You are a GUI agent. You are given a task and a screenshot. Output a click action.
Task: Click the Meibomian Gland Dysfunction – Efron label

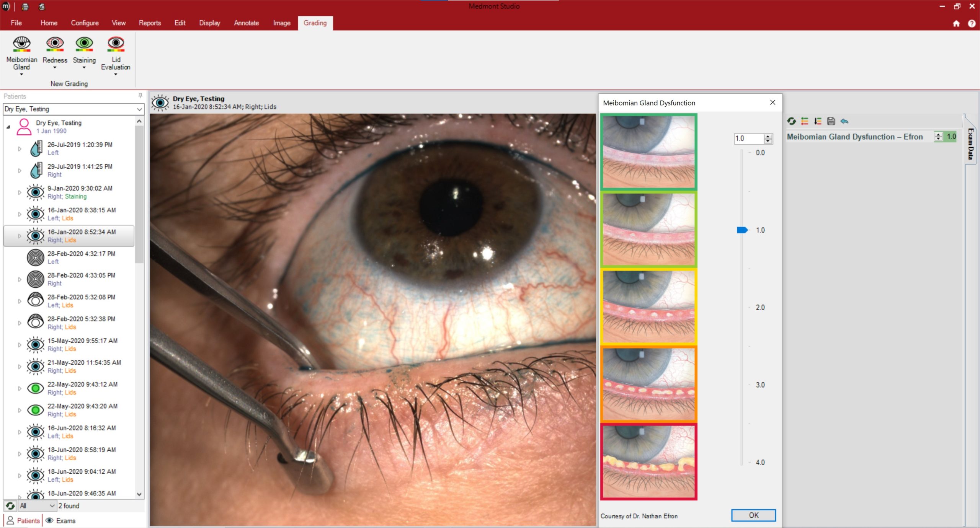(x=854, y=137)
